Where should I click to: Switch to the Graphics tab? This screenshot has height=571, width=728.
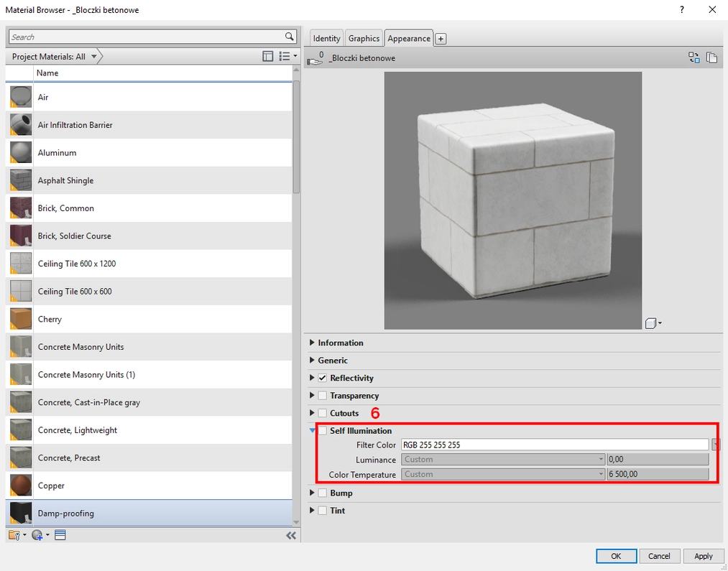[x=363, y=37]
